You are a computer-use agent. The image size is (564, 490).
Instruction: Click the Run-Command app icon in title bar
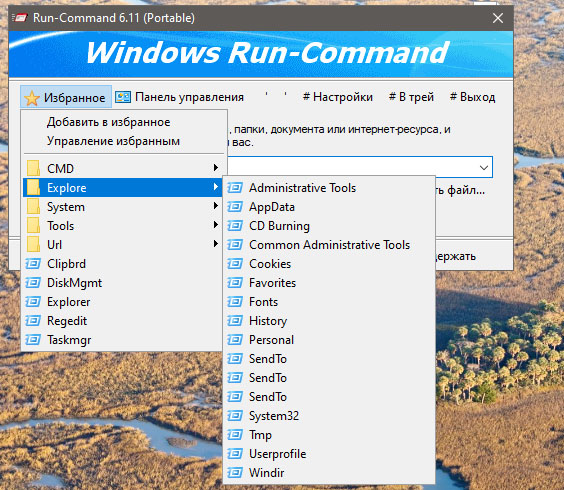pos(19,18)
